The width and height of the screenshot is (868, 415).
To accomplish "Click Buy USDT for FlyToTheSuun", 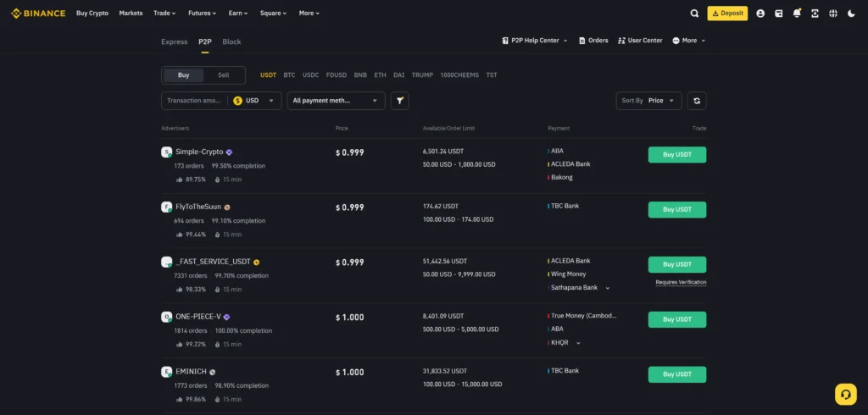I will [677, 210].
